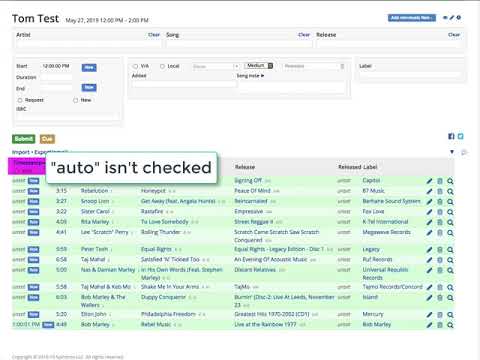Magnifier in Taj Mahal & Keb Mo row

[450, 287]
